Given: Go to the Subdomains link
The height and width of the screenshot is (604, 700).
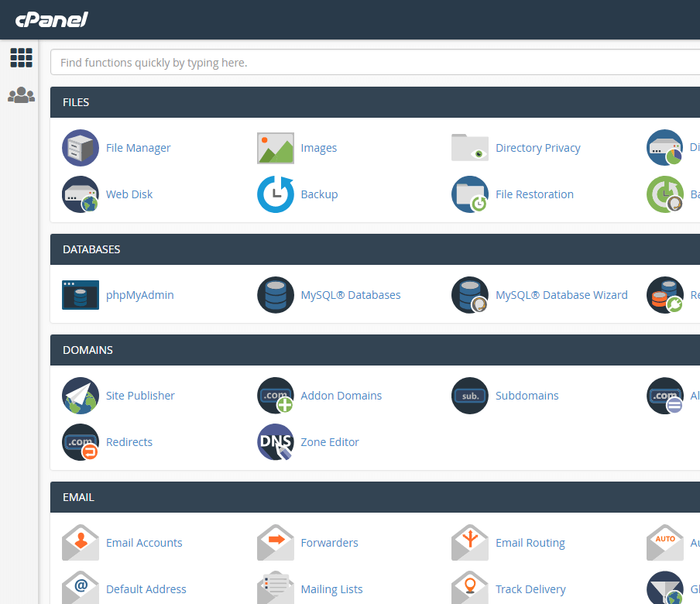Looking at the screenshot, I should point(527,396).
